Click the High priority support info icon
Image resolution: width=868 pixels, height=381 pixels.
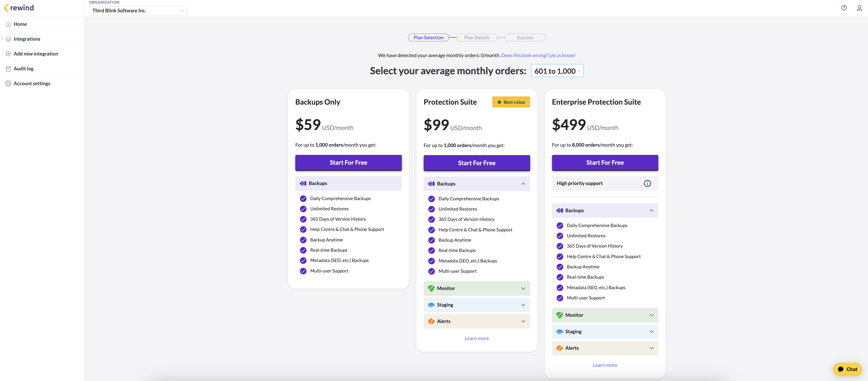tap(647, 183)
